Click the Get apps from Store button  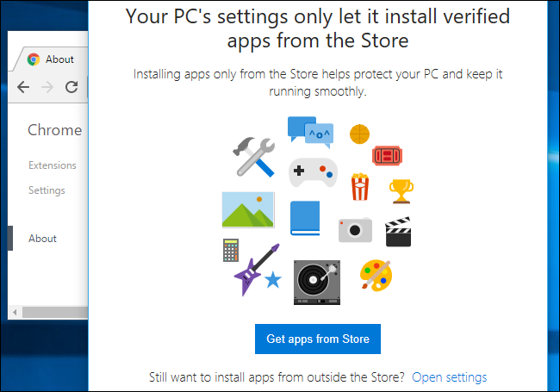tap(318, 339)
